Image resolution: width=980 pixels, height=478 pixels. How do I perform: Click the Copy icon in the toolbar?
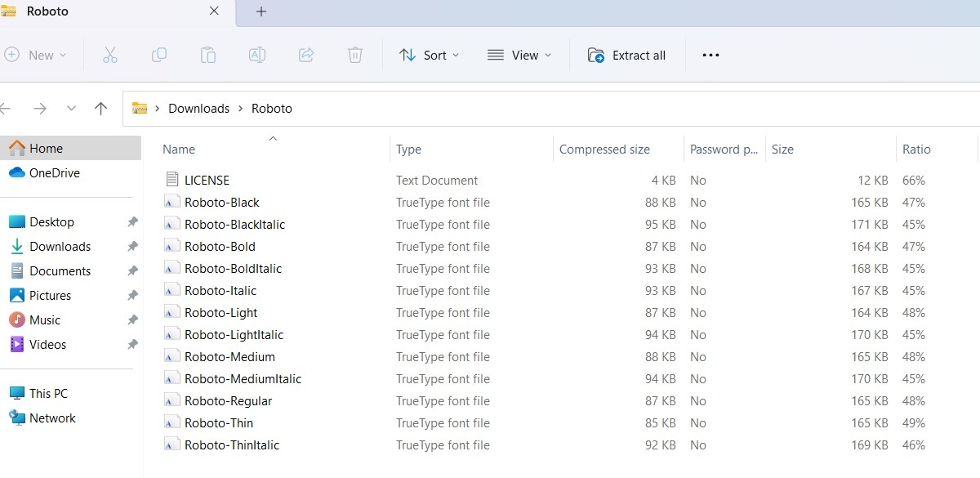click(159, 55)
